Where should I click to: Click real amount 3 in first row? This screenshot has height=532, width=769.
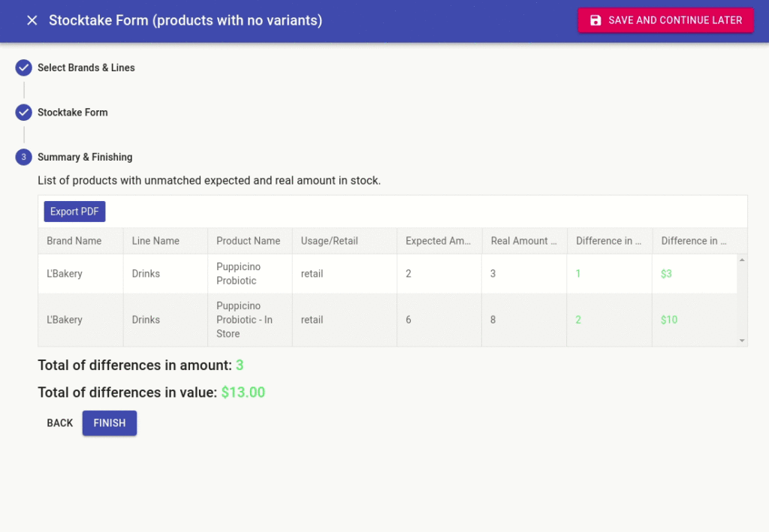(493, 273)
